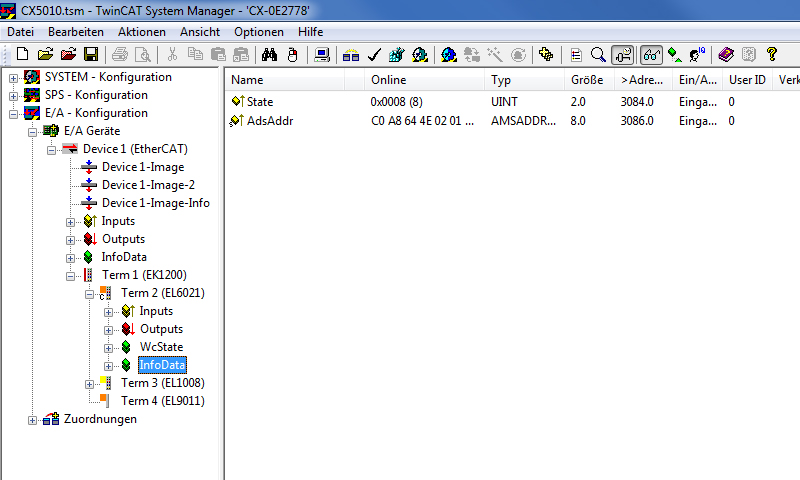The width and height of the screenshot is (800, 480).
Task: Click the purple help book icon
Action: (x=726, y=54)
